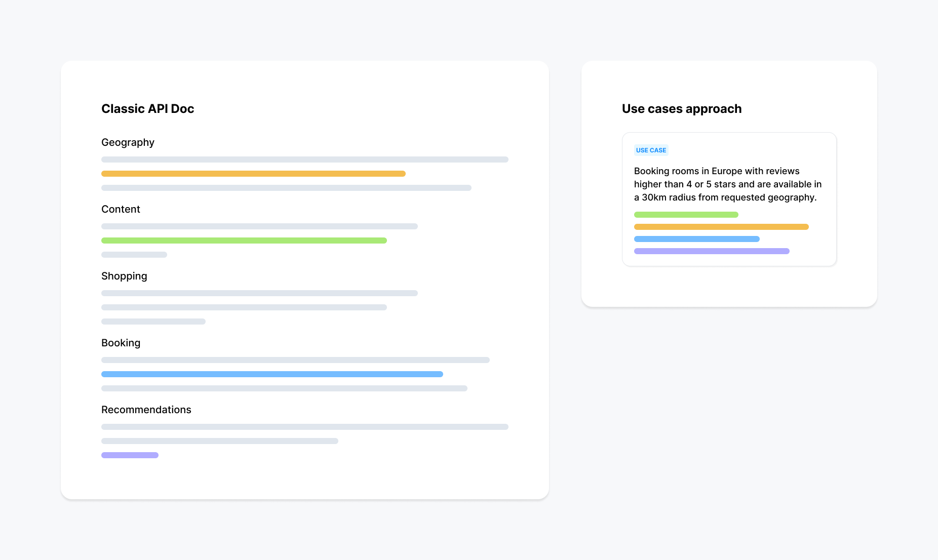Open the Content section label
The image size is (938, 560).
121,209
